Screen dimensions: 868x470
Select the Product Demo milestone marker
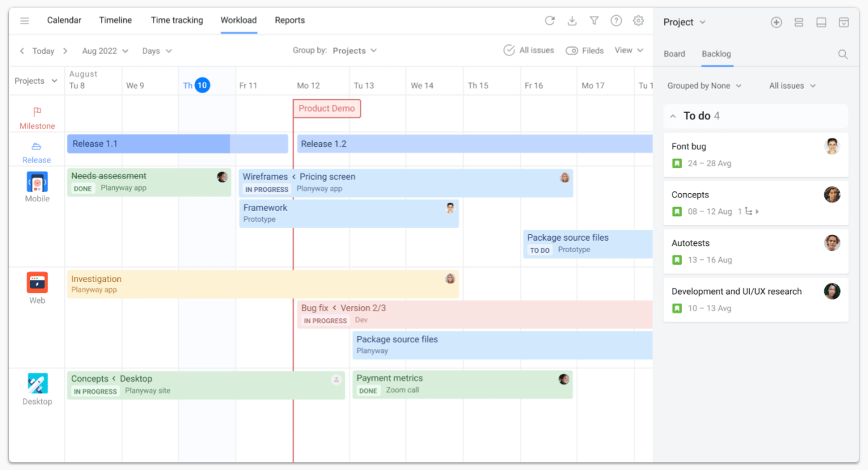point(327,109)
